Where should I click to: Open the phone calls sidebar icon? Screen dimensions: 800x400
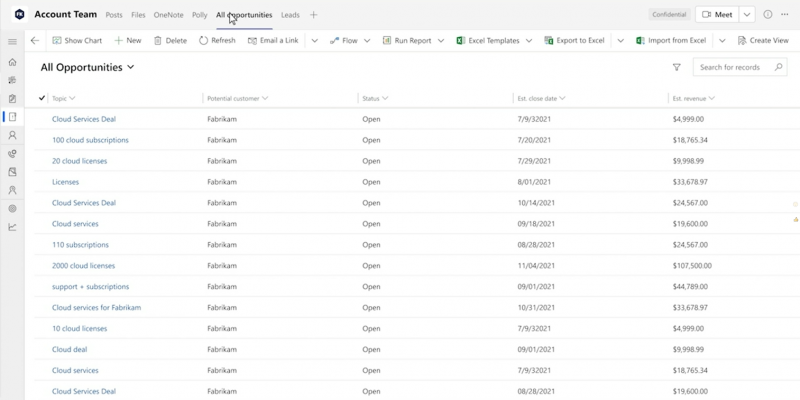coord(12,154)
